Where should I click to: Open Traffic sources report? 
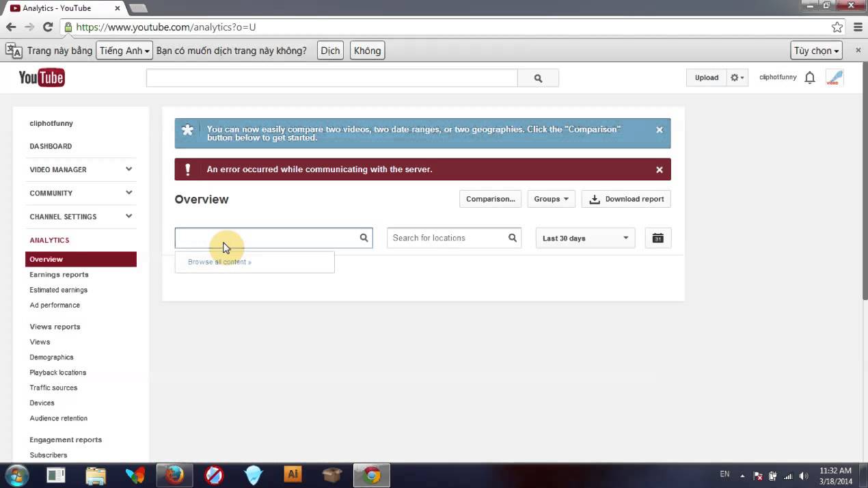click(x=53, y=388)
